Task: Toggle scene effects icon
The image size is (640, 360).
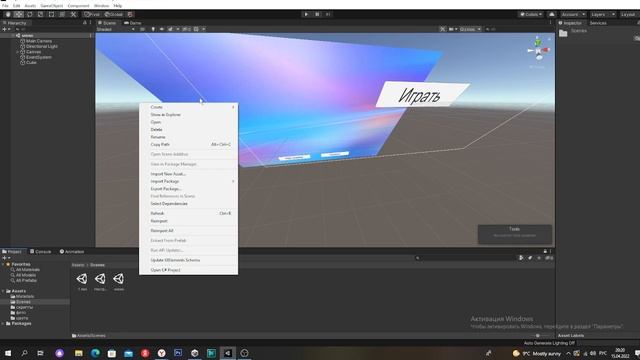Action: (170, 29)
